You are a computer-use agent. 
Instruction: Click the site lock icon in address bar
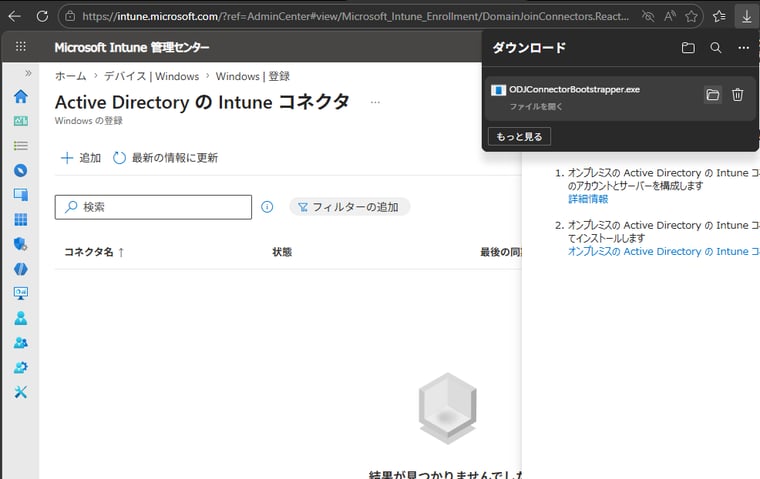[x=70, y=16]
